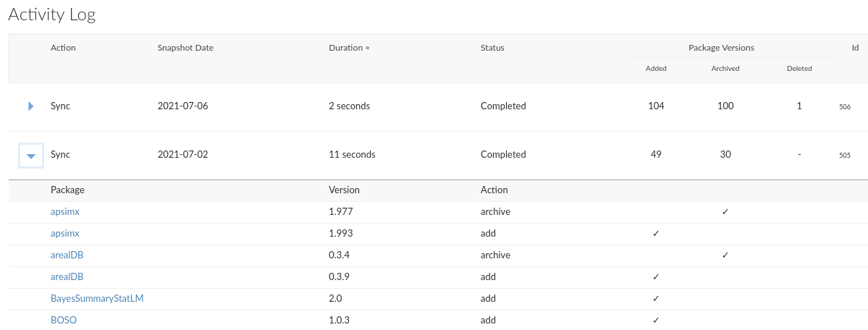868x330 pixels.
Task: Click the Id column header
Action: pos(855,48)
